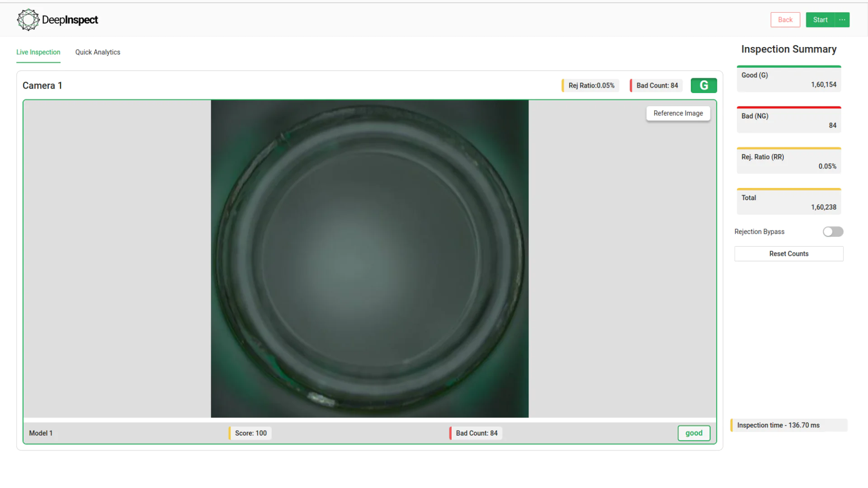868x488 pixels.
Task: Toggle the Reference Image overlay
Action: (678, 113)
